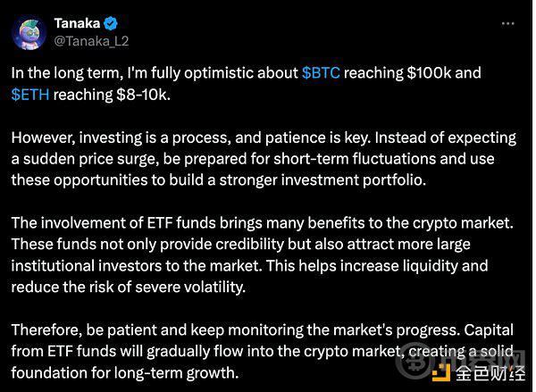This screenshot has width=536, height=392.
Task: Click the words 'stronger investment portfolio'
Action: coord(322,180)
